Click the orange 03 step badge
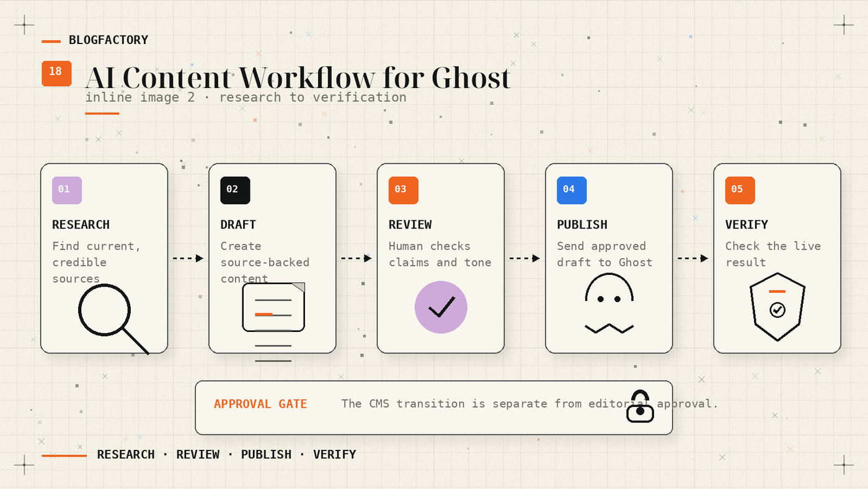 (404, 191)
